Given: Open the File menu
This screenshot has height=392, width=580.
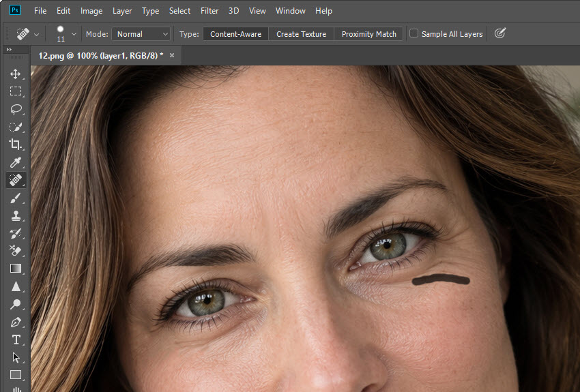Looking at the screenshot, I should coord(40,11).
